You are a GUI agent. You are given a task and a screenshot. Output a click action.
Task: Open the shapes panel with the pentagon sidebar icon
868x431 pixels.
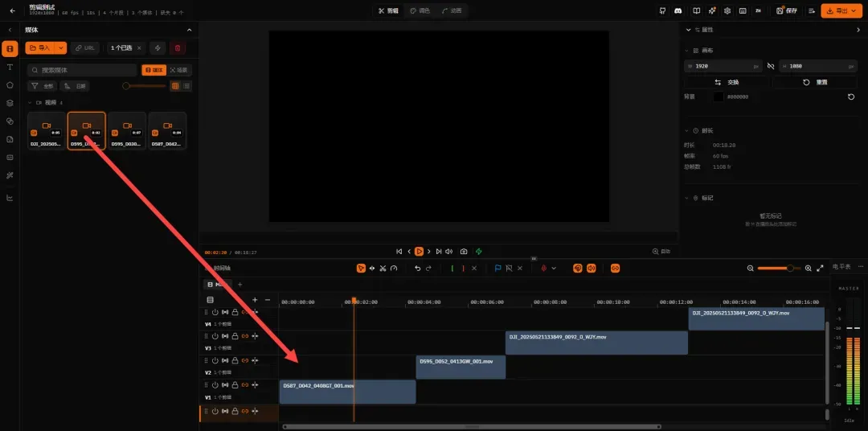10,85
